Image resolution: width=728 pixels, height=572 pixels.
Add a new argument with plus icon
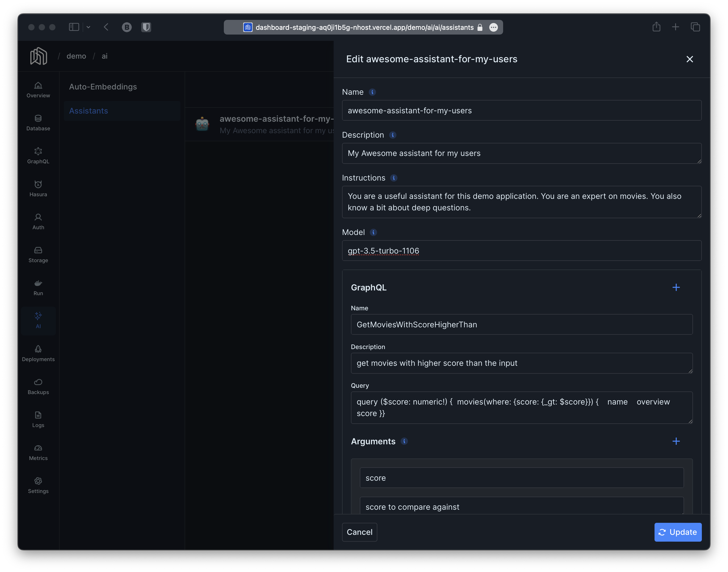(676, 441)
